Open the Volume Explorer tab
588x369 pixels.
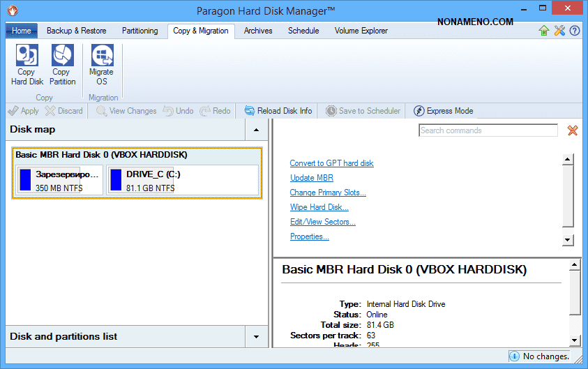tap(361, 31)
